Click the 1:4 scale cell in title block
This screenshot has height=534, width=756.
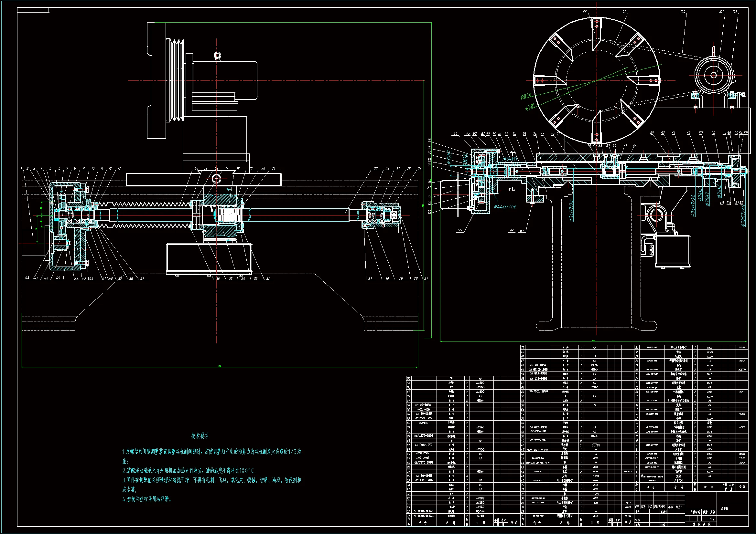(712, 519)
